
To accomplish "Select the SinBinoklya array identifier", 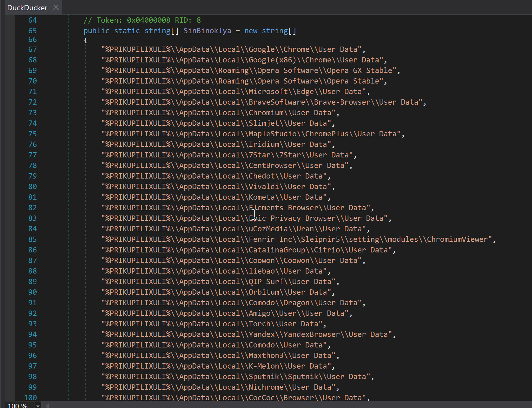I will point(207,30).
